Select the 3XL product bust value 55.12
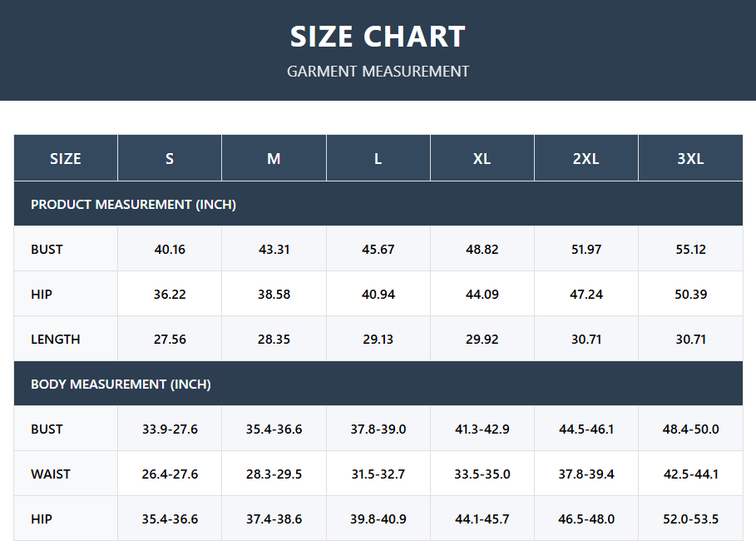 pyautogui.click(x=690, y=249)
